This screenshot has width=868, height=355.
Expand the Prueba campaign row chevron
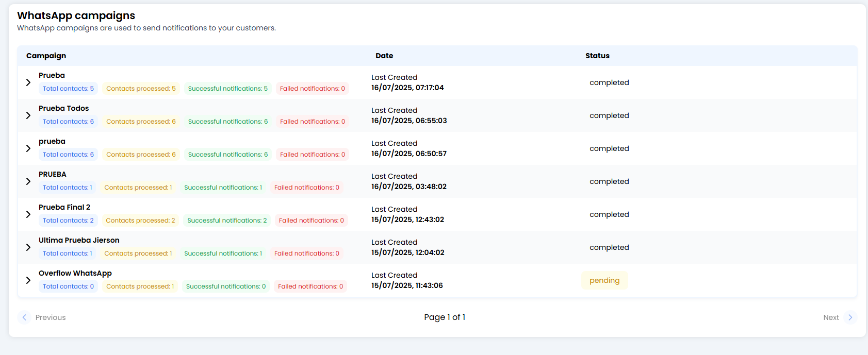click(28, 82)
